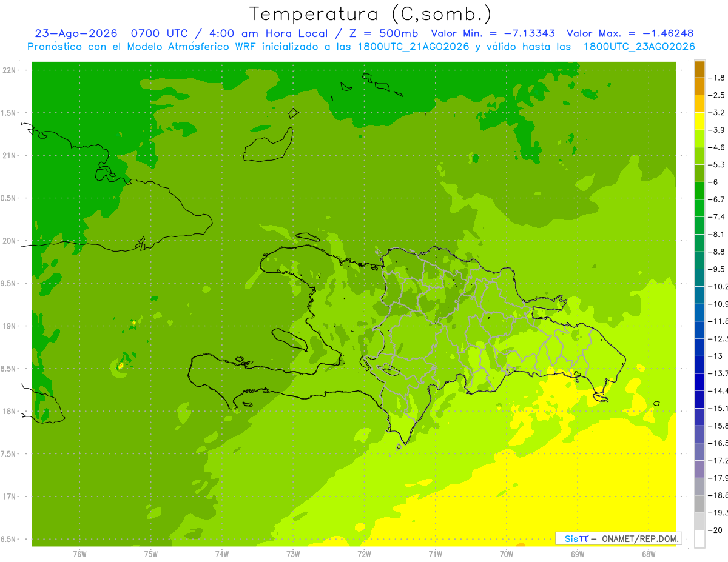The image size is (728, 562).
Task: Click the "72W" longitude label
Action: (x=365, y=554)
